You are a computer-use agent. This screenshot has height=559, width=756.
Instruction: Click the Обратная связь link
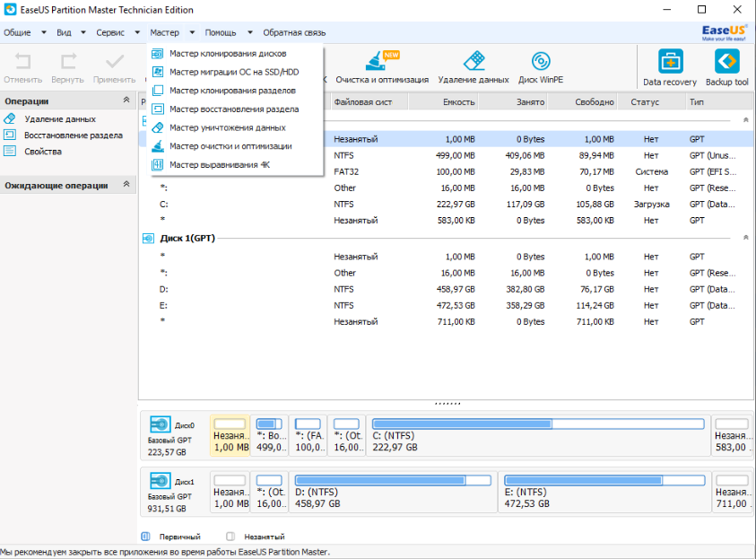294,33
